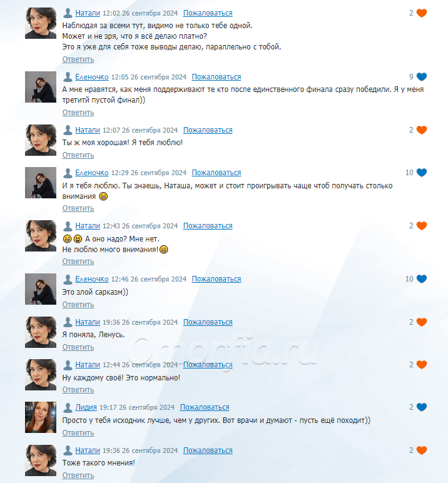Image resolution: width=448 pixels, height=483 pixels.
Task: Click blue heart on the 12:46 'злой сарказм' comment
Action: click(x=422, y=279)
